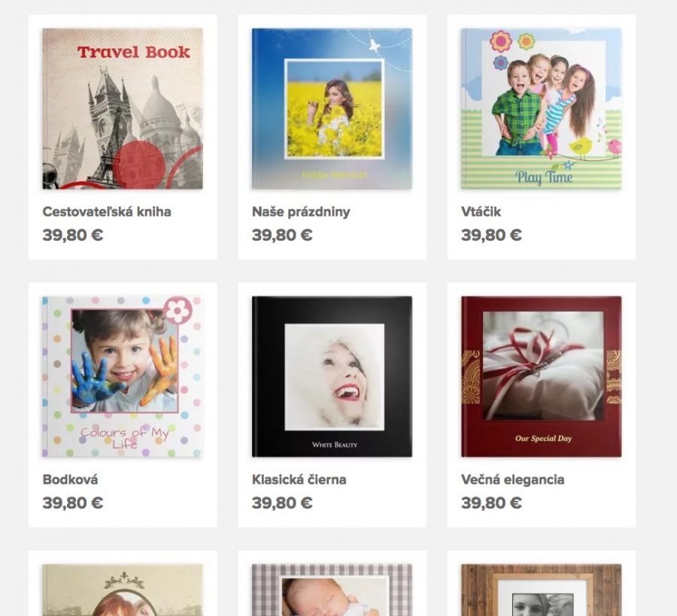Click the price under Večná elegancia
677x616 pixels.
(x=491, y=503)
